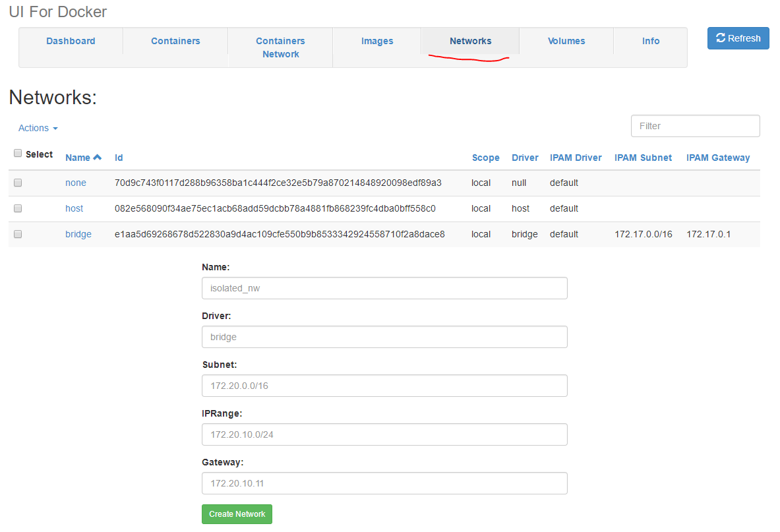Select the host network Id starting 082e56

point(275,209)
